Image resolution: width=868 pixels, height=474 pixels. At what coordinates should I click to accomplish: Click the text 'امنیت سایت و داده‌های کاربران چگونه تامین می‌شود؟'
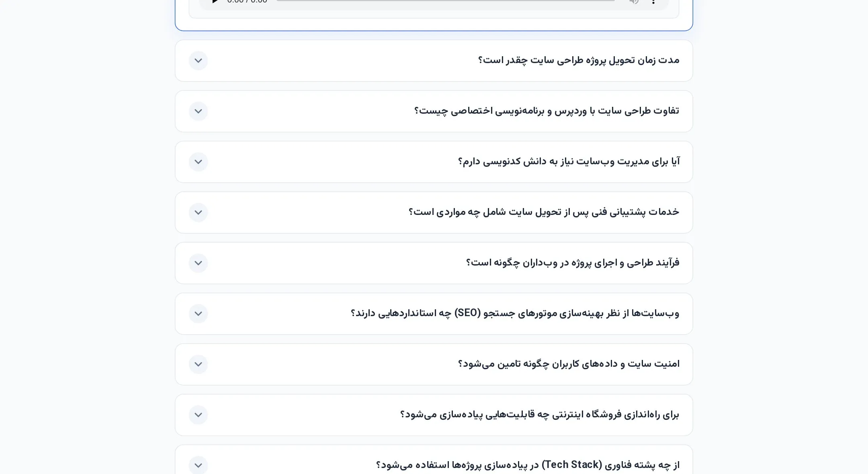pos(569,364)
